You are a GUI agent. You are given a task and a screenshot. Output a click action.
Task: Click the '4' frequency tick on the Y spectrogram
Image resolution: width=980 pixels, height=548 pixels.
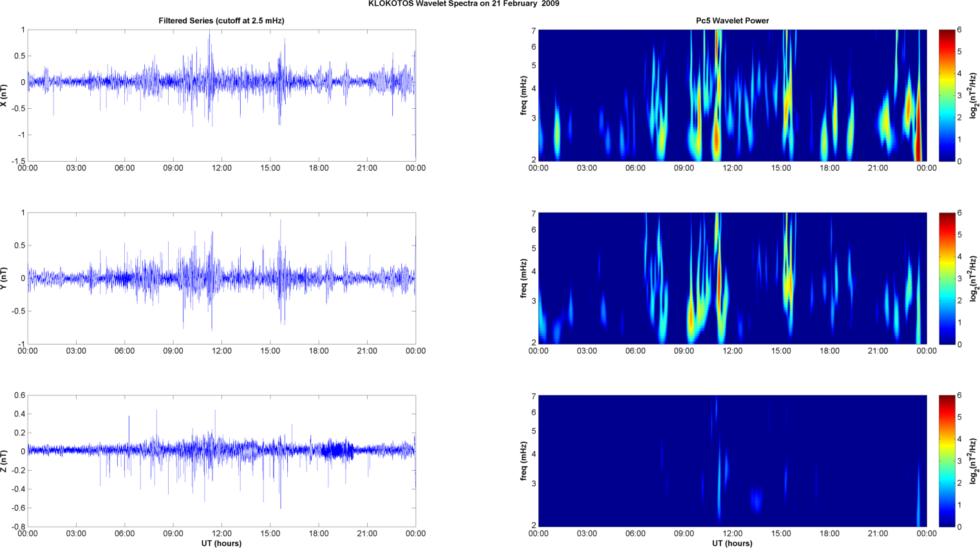(x=534, y=272)
